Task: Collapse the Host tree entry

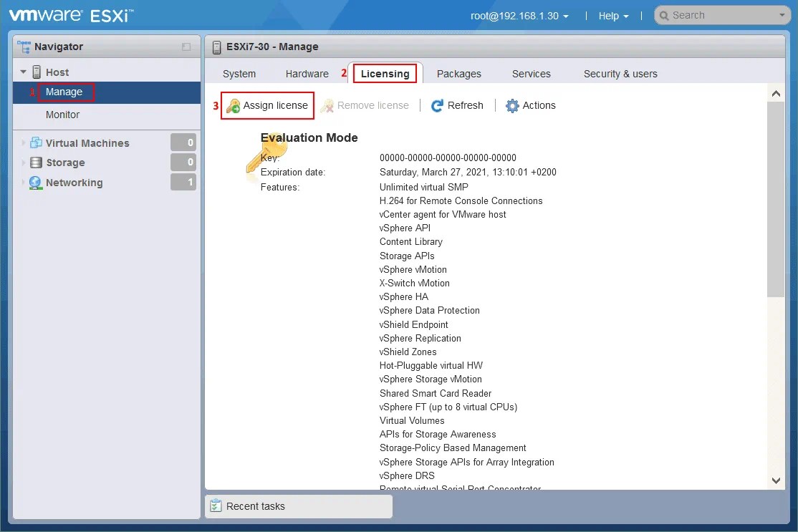Action: coord(23,72)
